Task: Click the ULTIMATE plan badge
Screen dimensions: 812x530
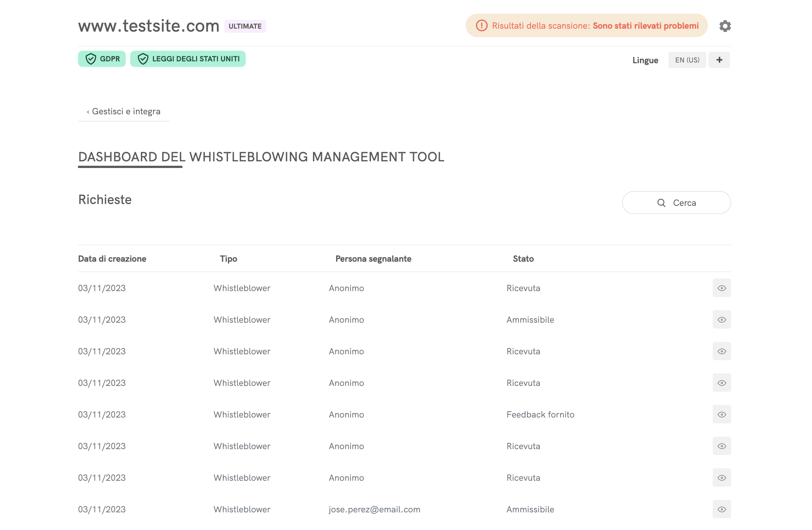Action: (245, 26)
